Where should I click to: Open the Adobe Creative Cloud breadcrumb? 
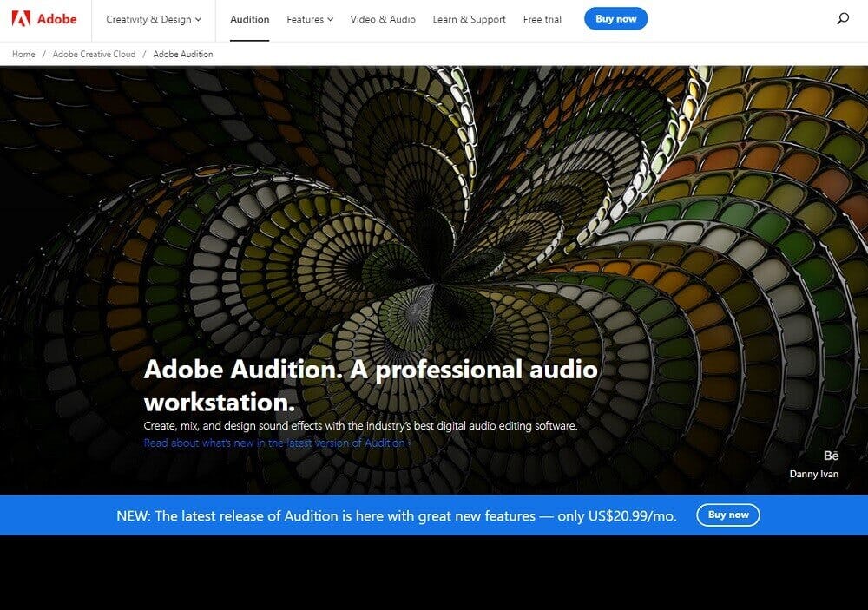94,54
